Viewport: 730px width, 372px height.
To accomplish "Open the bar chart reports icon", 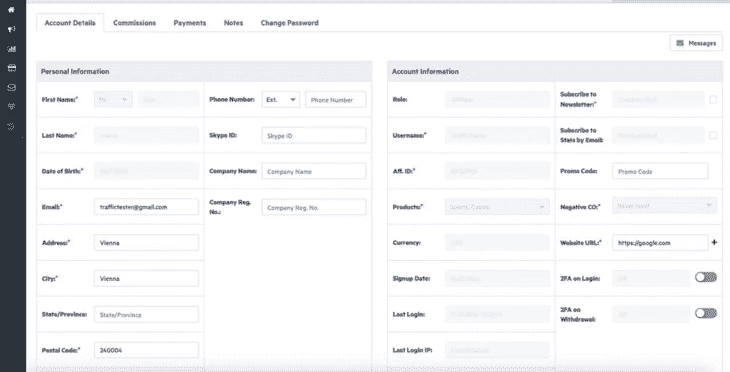I will pyautogui.click(x=11, y=49).
